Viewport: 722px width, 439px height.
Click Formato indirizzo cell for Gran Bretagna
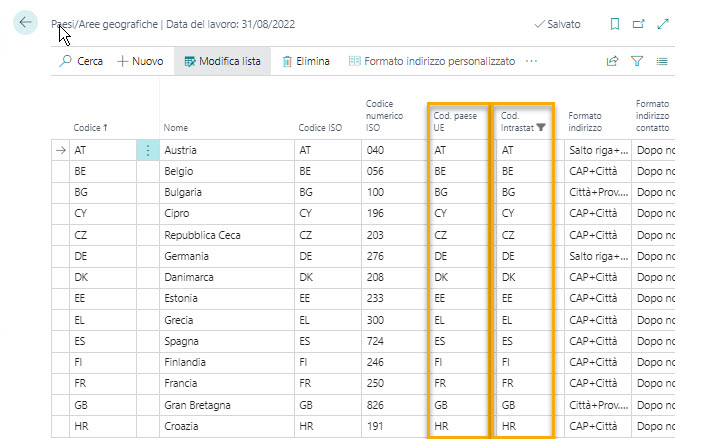596,404
